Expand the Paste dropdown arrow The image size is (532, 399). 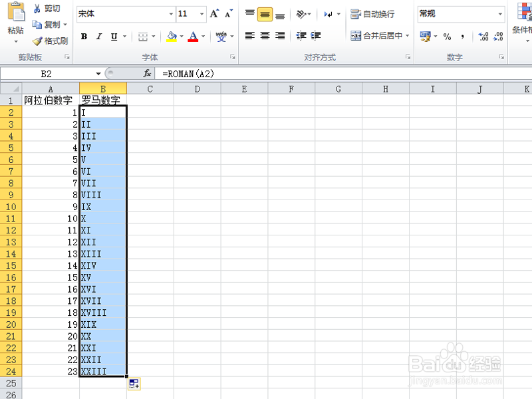[15, 42]
